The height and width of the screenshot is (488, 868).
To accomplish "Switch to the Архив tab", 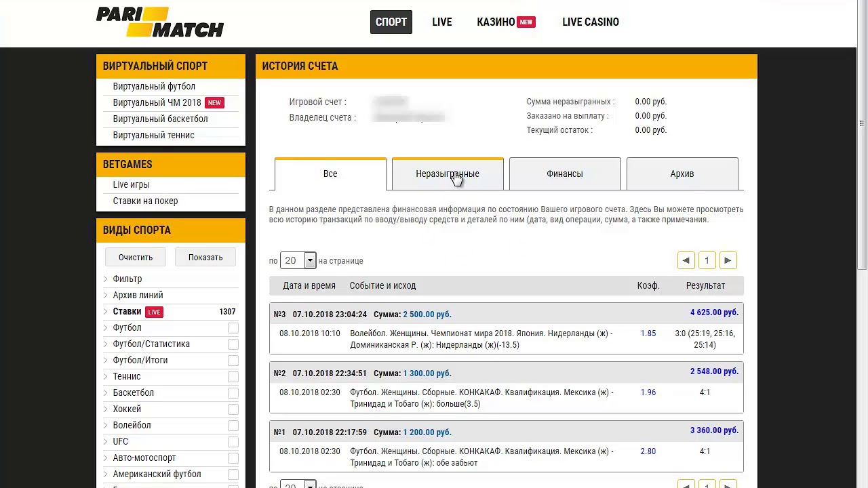I will pyautogui.click(x=682, y=174).
